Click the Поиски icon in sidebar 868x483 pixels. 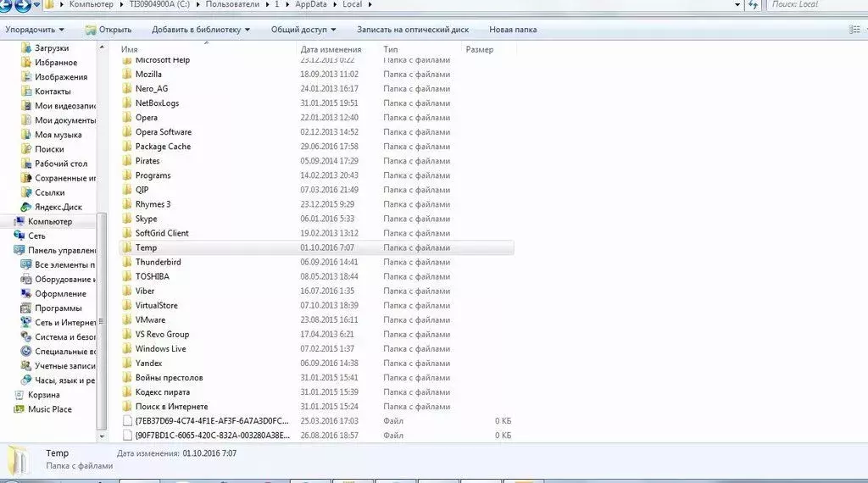(26, 149)
